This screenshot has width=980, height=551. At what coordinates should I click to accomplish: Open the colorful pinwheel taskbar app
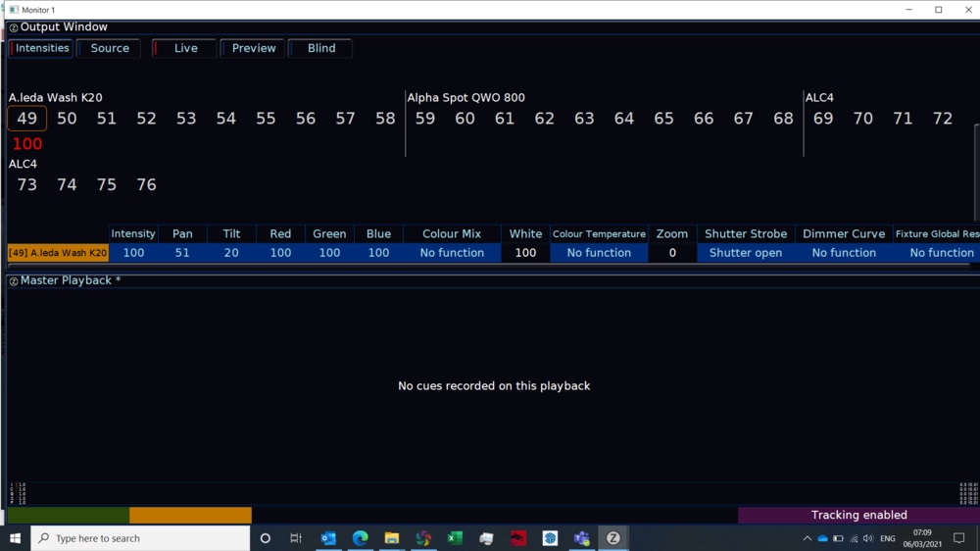[423, 538]
